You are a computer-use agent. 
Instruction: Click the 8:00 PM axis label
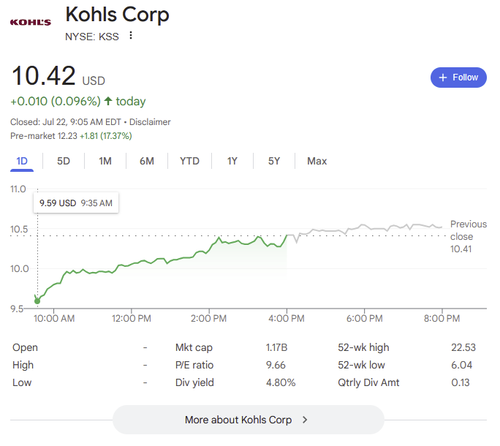[442, 319]
